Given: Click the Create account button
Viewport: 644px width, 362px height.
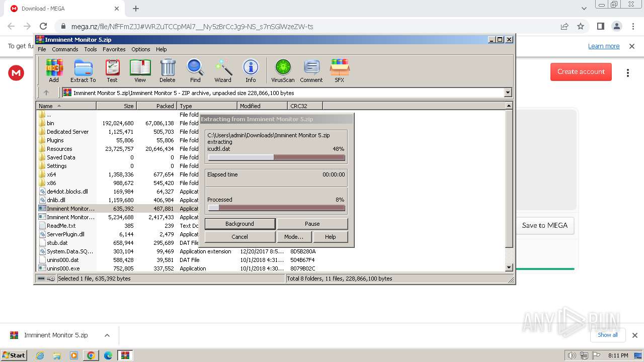Looking at the screenshot, I should tap(581, 72).
